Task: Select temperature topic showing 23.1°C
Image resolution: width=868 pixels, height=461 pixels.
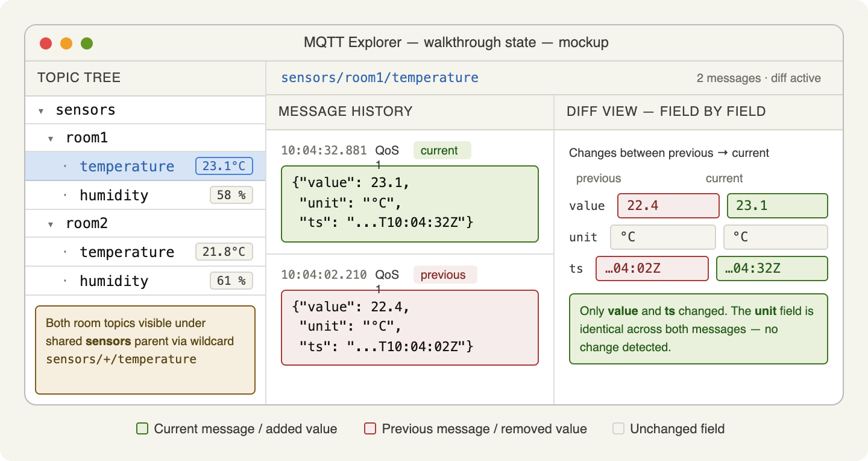Action: 145,167
